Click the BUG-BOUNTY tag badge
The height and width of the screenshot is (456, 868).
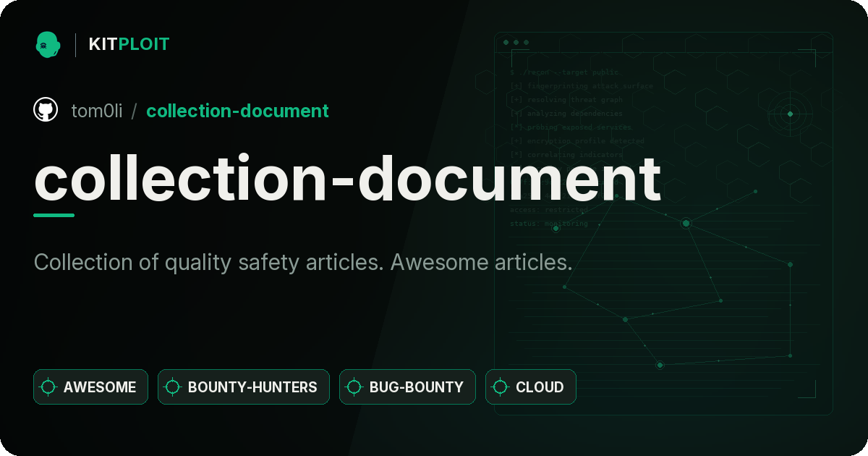point(407,387)
